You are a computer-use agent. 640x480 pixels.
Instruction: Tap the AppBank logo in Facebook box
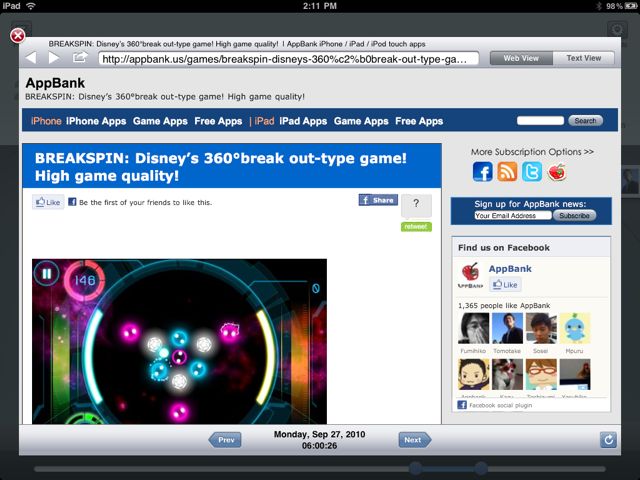(470, 276)
